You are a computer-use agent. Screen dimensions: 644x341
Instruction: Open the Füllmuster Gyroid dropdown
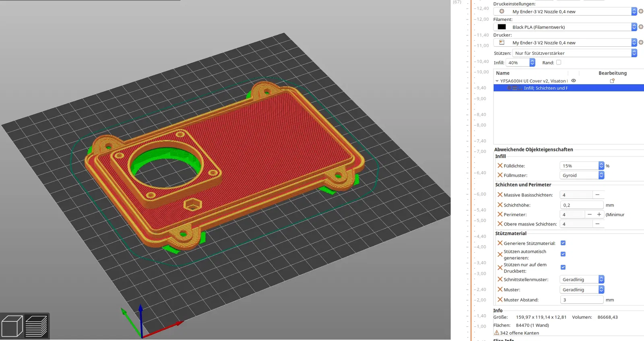[601, 175]
